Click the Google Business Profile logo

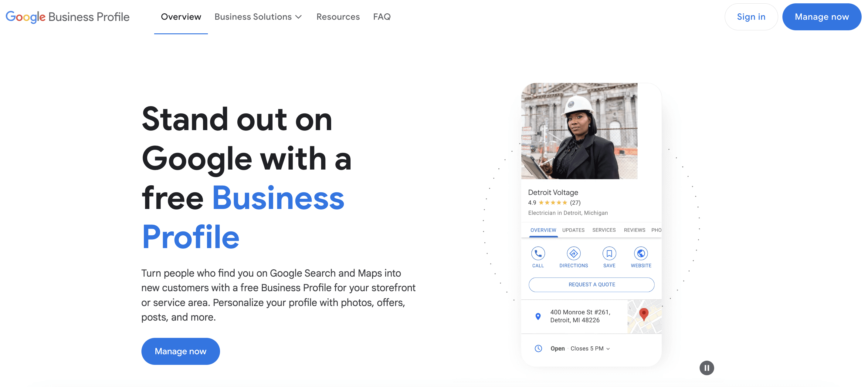pyautogui.click(x=67, y=17)
